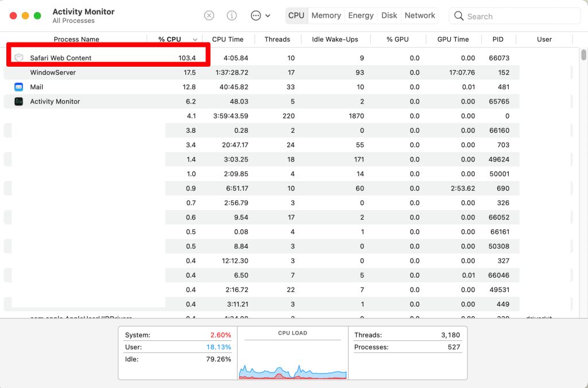Click the magnifying glass search icon

459,16
